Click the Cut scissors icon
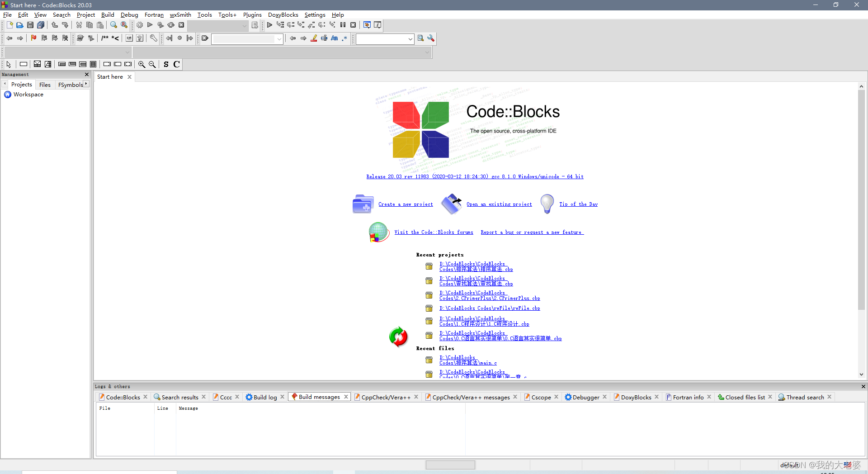Viewport: 868px width, 474px height. coord(79,25)
